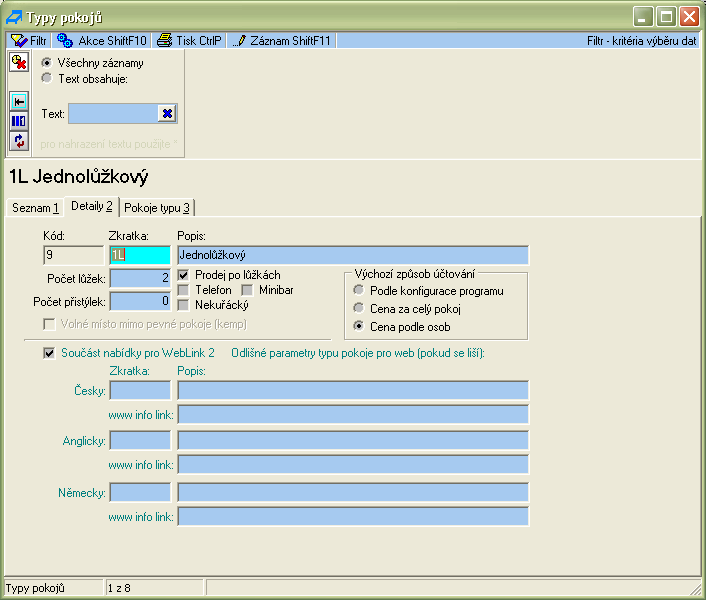This screenshot has height=600, width=706.
Task: Click the Počet lůžek field
Action: pos(140,278)
